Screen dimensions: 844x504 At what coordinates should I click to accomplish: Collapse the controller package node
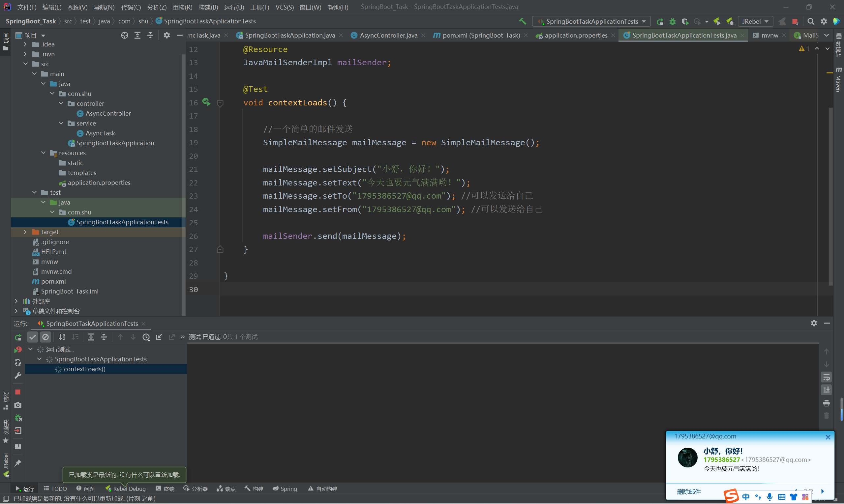61,103
